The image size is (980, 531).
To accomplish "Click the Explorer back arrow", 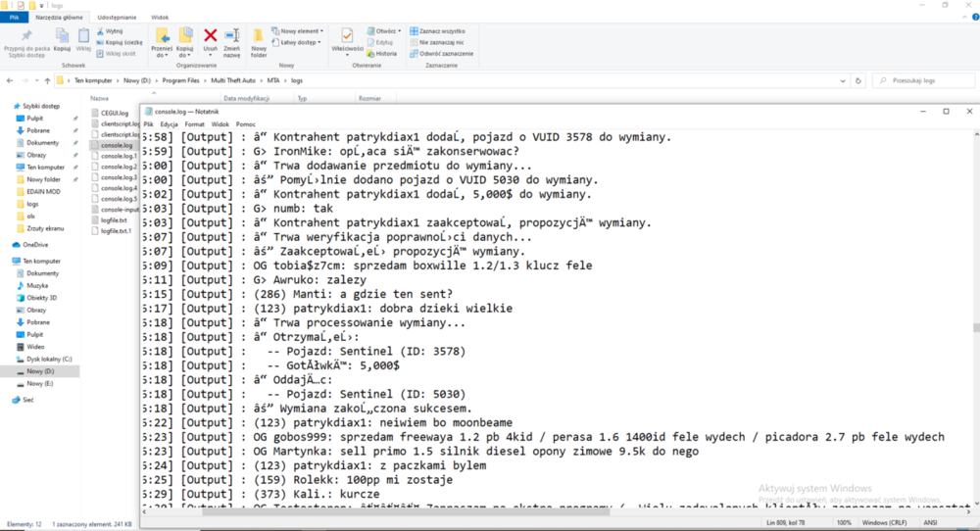I will point(10,80).
